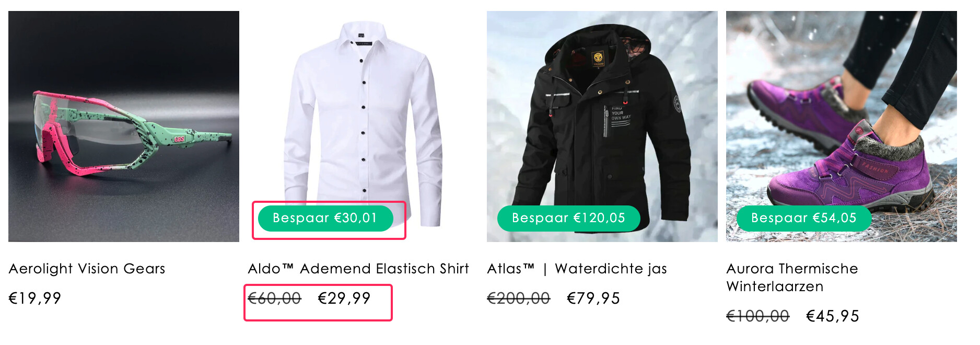Click the €19,99 price of the glasses
980x345 pixels.
coord(35,298)
